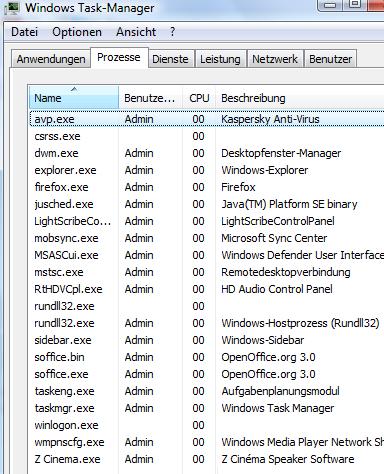The width and height of the screenshot is (384, 474).
Task: Click the HD Audio Control Panel description
Action: (277, 289)
